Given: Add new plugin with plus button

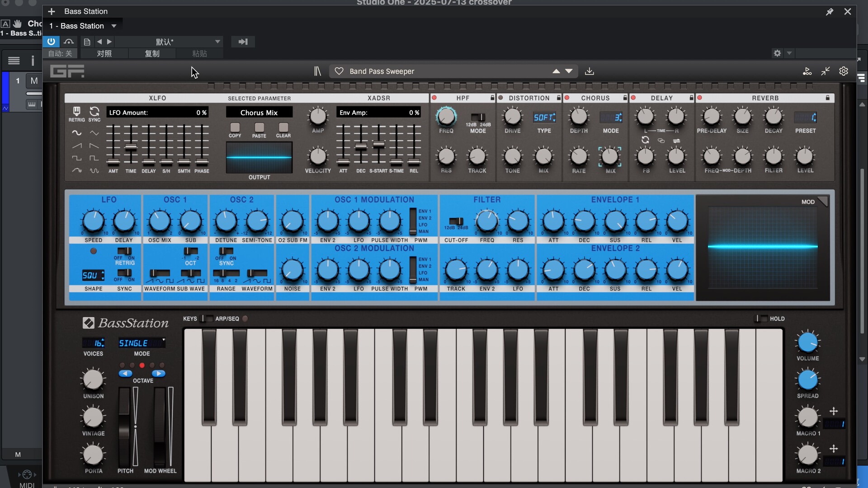Looking at the screenshot, I should [x=52, y=11].
